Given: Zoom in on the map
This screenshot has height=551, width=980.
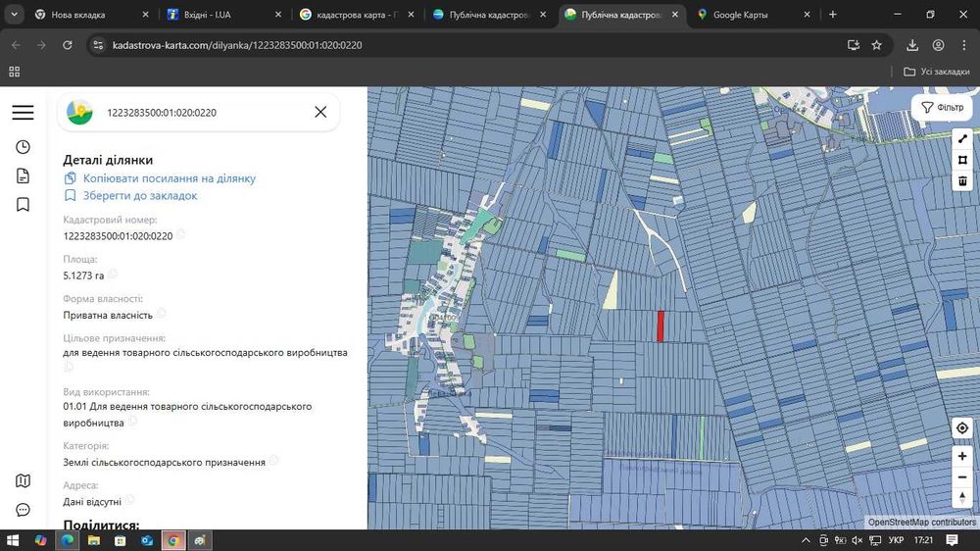Looking at the screenshot, I should pos(962,456).
